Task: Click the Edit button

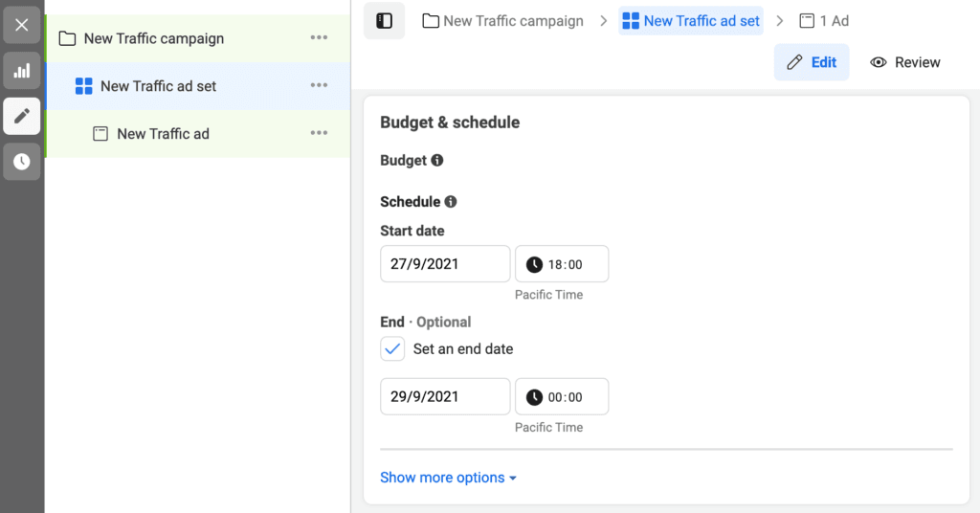Action: (812, 62)
